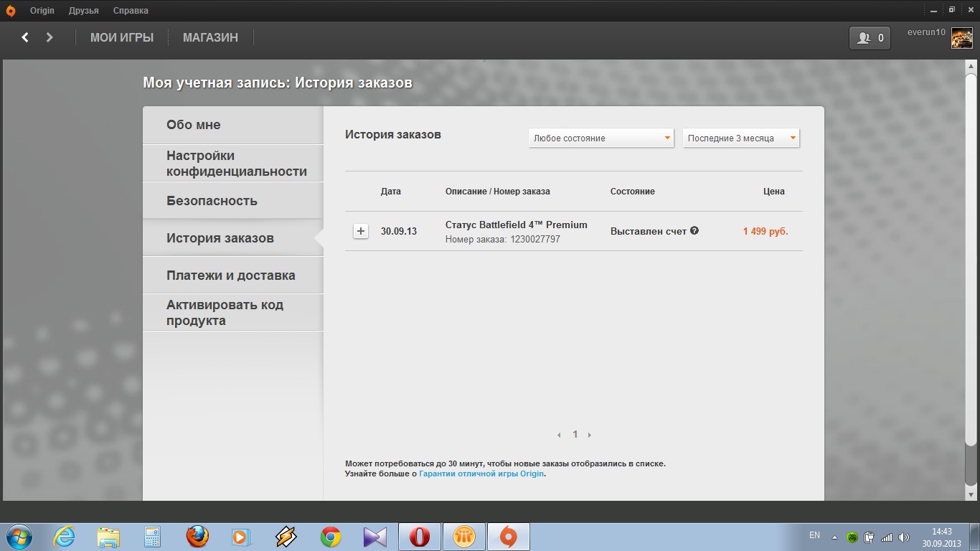The image size is (980, 551).
Task: Switch to МОИ ИГРЫ tab
Action: 122,37
